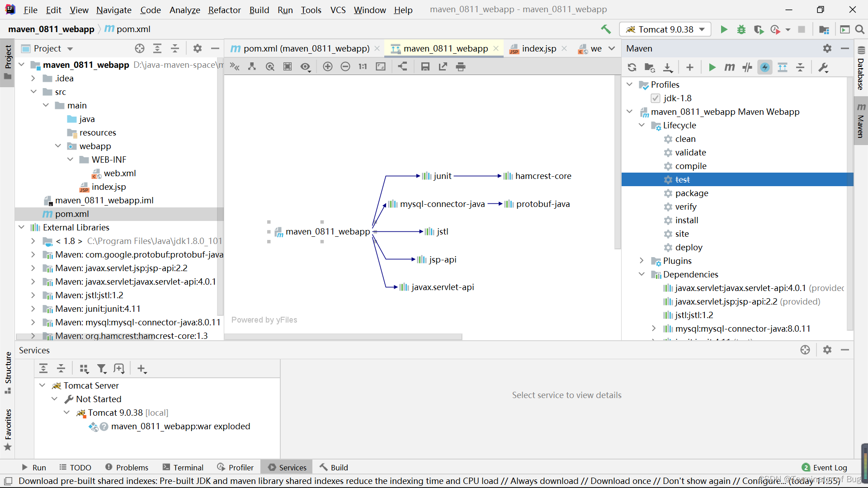Click the Build project hammer icon

[x=606, y=29]
